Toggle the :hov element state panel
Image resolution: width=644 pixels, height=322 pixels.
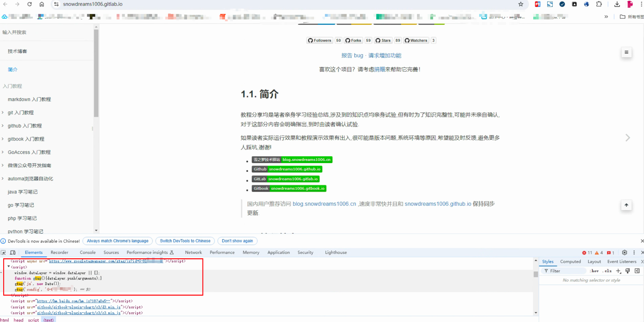click(594, 271)
